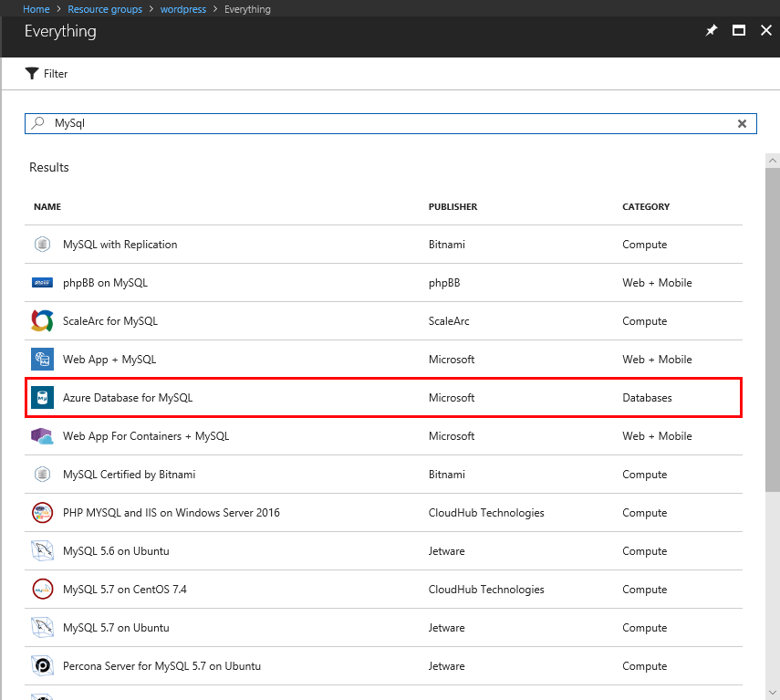The height and width of the screenshot is (700, 780).
Task: Click Web + Mobile in phpBB row
Action: (x=657, y=283)
